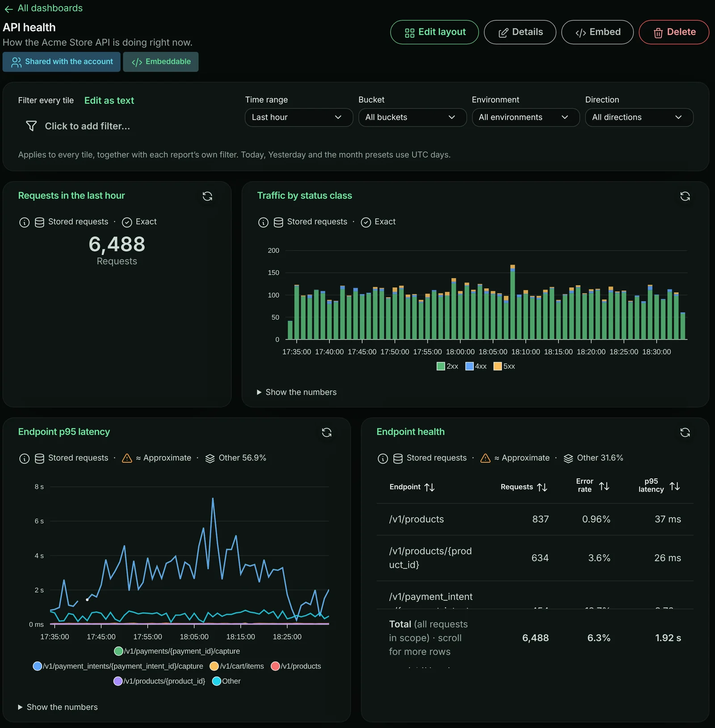Sort table by Endpoint column arrows
Viewport: 715px width, 728px height.
click(x=429, y=487)
